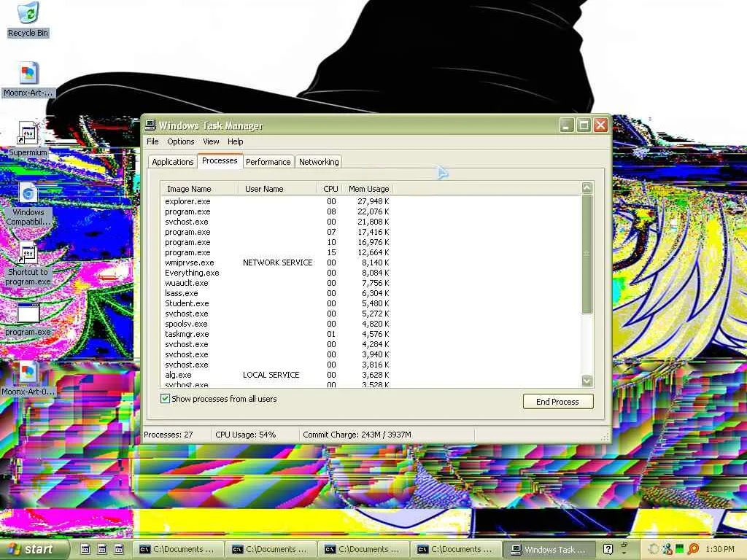This screenshot has width=747, height=560.
Task: Select the Moonx-Art-... icon below Recycle Bin
Action: tap(28, 79)
